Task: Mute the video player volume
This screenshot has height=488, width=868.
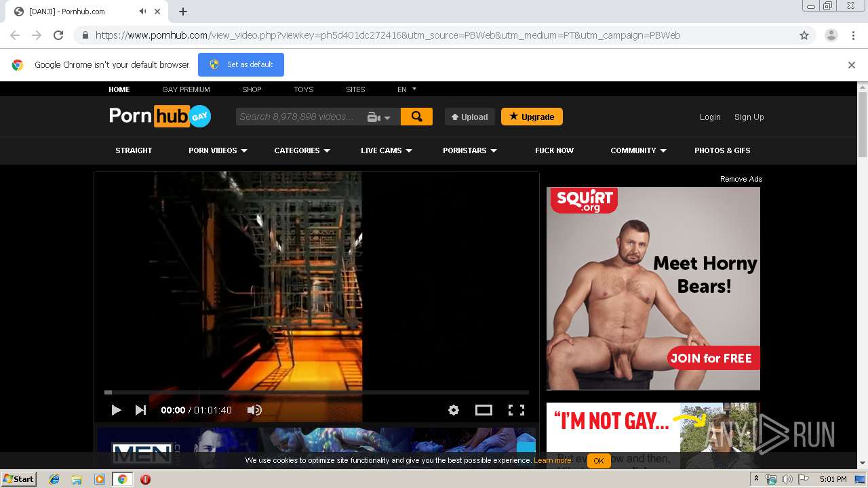Action: 254,410
